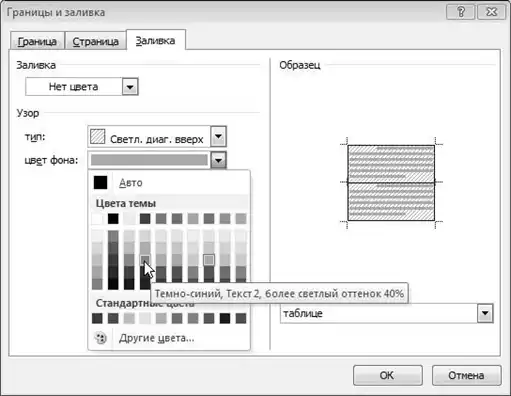The width and height of the screenshot is (511, 396).
Task: Expand the 'таблице' apply-to dropdown
Action: 485,313
